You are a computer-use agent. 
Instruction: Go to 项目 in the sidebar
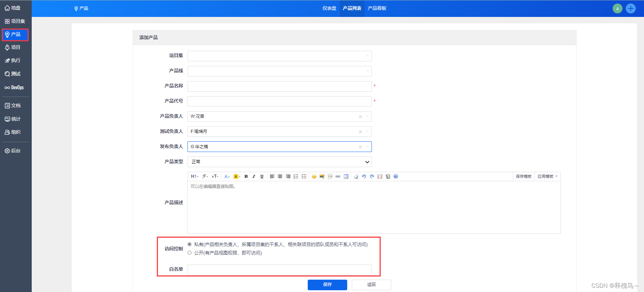click(x=13, y=47)
